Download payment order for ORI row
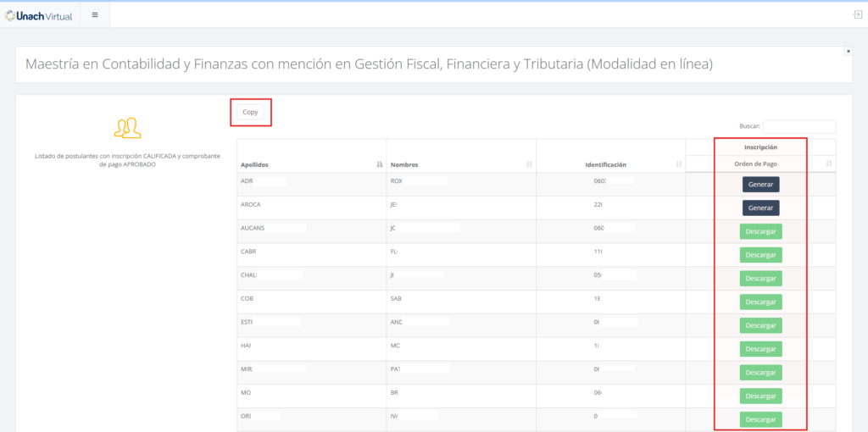The width and height of the screenshot is (868, 432). [760, 419]
